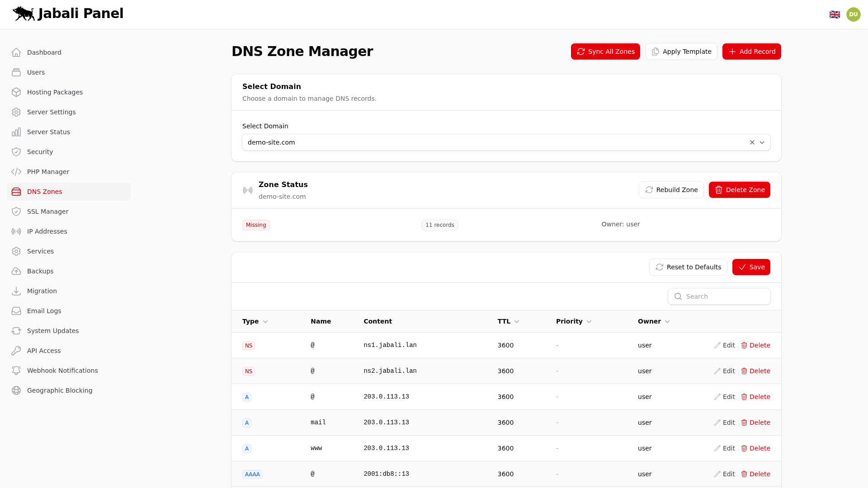Click the Jabali Panel boar logo

click(x=23, y=14)
